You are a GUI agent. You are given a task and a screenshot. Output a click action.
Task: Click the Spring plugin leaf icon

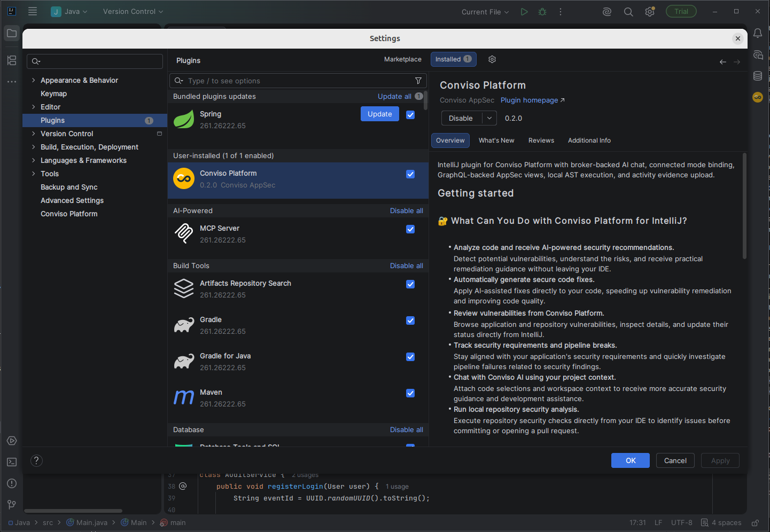point(184,119)
